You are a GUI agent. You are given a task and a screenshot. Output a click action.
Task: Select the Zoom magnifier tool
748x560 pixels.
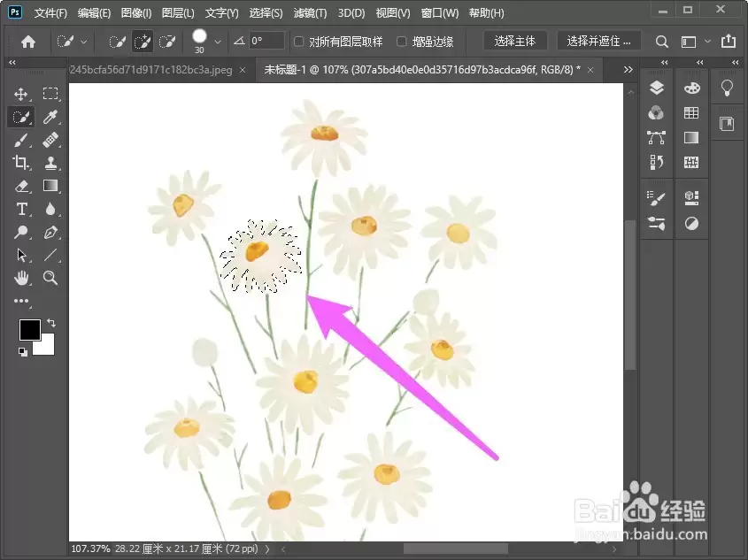(x=50, y=278)
